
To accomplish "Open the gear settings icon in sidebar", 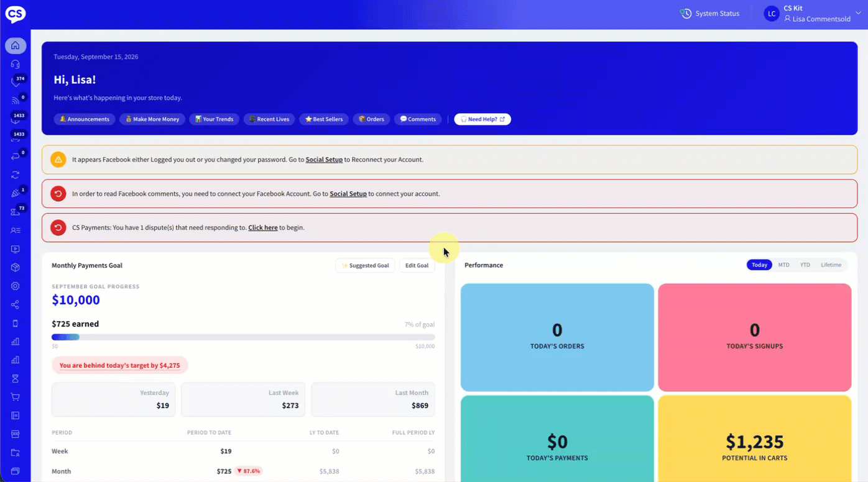I will tap(16, 286).
